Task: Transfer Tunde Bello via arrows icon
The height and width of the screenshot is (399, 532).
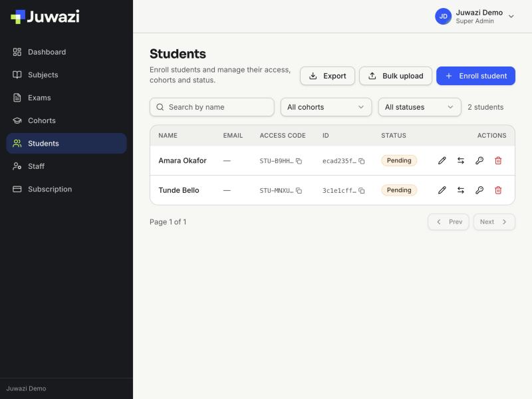Action: [460, 190]
